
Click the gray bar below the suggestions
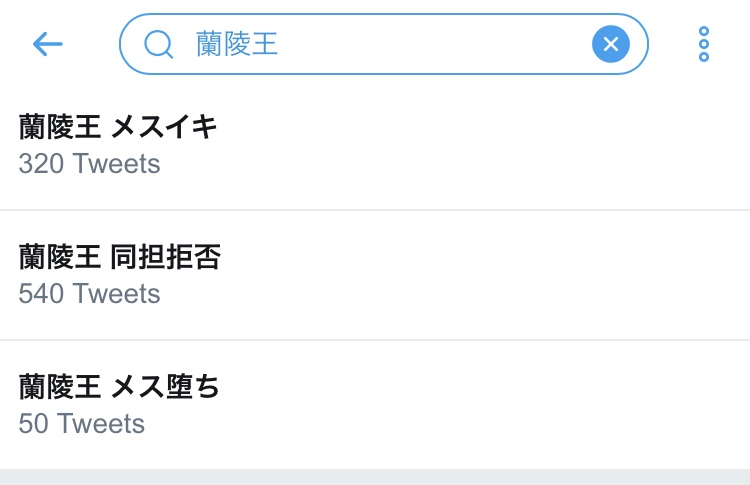click(375, 477)
